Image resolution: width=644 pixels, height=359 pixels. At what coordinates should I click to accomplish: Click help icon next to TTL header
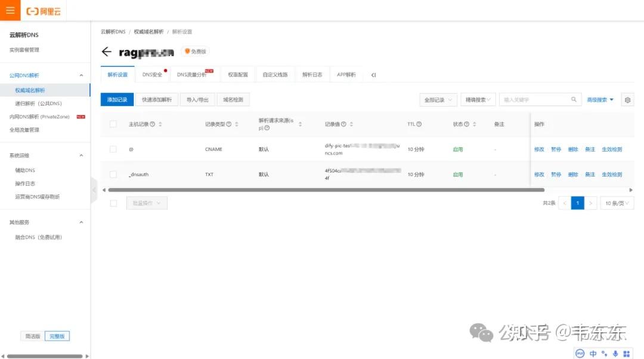(x=419, y=124)
